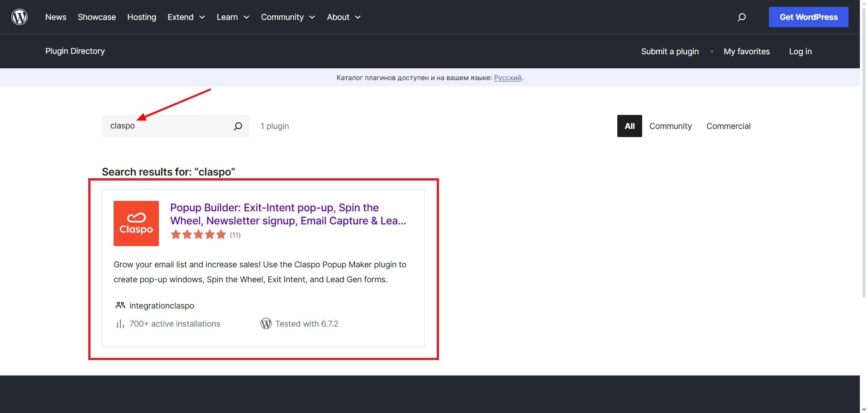Screen dimensions: 868x413
Task: Click the Search results for claspo heading
Action: tap(168, 172)
